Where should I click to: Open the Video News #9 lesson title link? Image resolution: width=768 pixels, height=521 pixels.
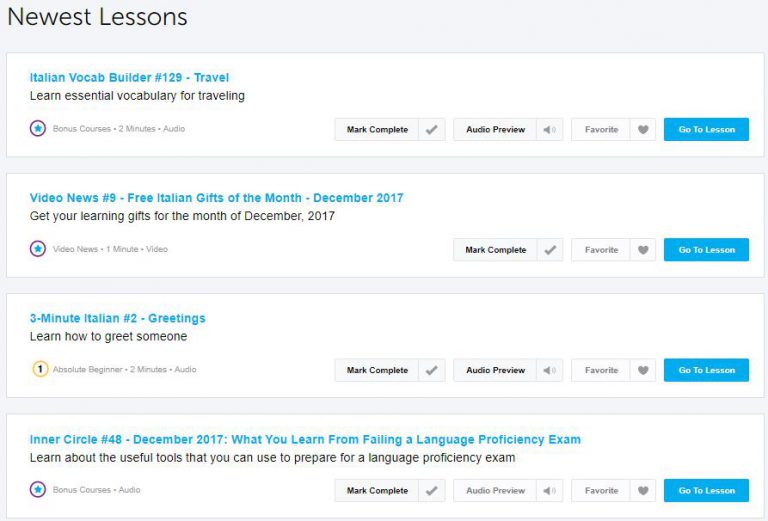pyautogui.click(x=217, y=198)
